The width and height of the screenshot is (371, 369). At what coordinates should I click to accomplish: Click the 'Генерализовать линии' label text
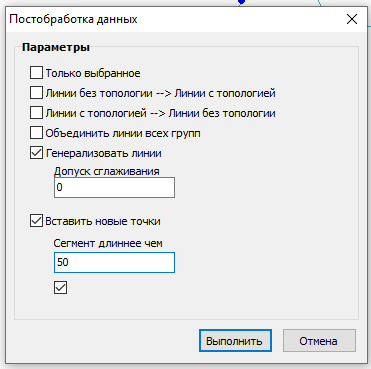104,153
